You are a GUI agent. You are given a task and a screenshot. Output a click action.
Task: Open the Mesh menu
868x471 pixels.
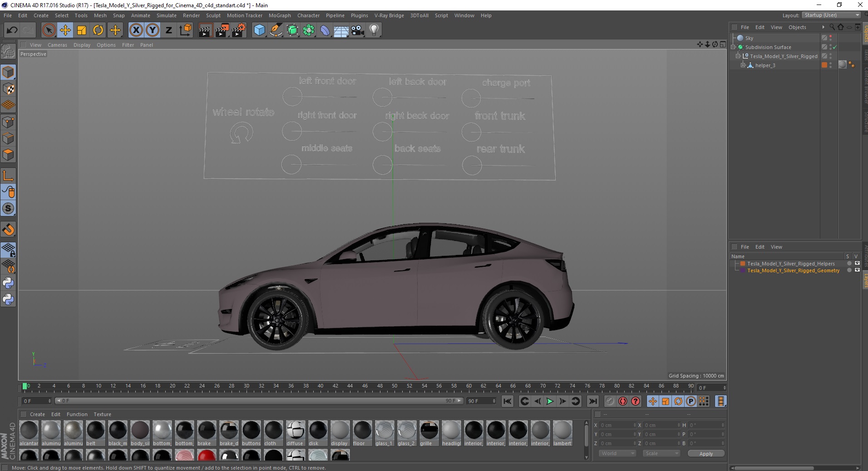[x=100, y=15]
